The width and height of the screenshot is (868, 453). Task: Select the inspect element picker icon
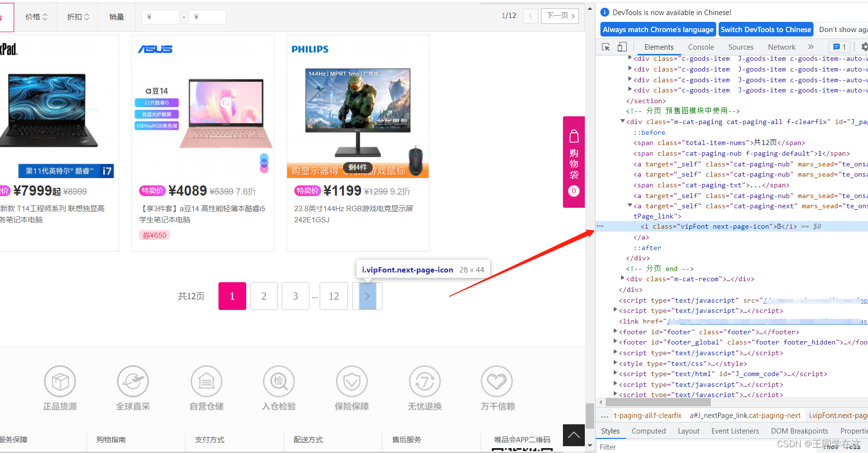pos(606,47)
